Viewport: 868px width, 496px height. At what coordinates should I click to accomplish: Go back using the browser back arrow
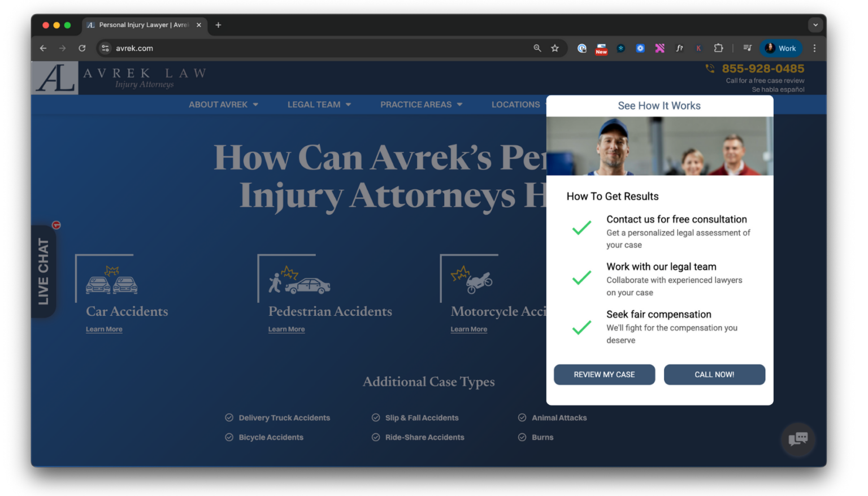43,49
